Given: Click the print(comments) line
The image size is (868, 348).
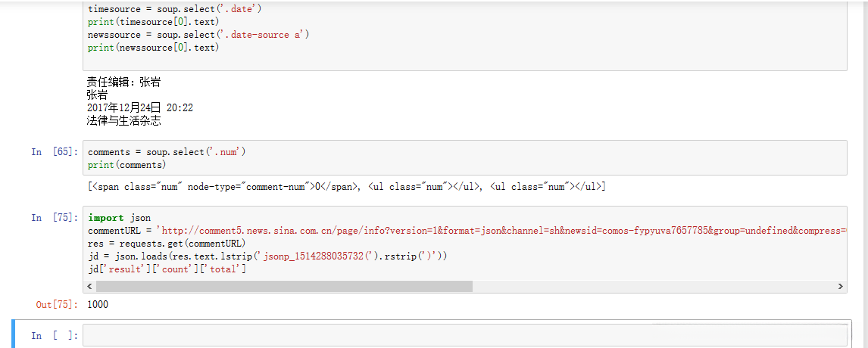Looking at the screenshot, I should point(126,165).
